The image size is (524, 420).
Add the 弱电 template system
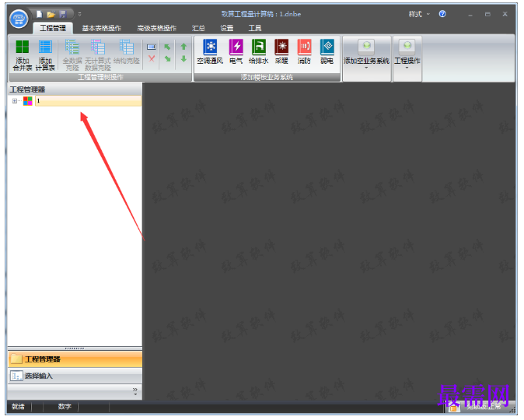pyautogui.click(x=327, y=51)
